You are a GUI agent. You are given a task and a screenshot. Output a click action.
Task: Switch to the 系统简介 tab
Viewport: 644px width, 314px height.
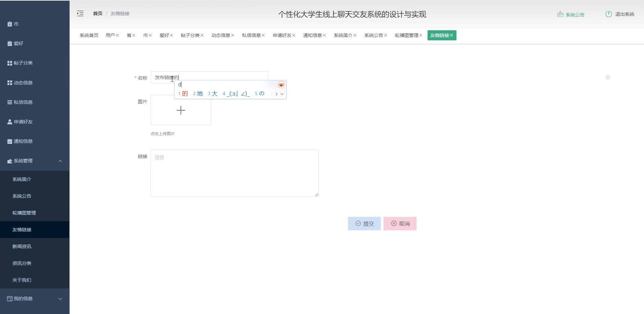pos(343,35)
